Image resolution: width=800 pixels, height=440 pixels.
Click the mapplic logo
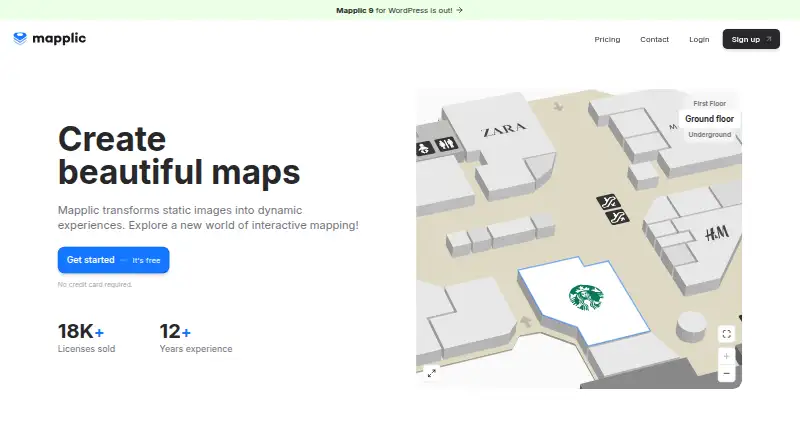click(x=49, y=38)
